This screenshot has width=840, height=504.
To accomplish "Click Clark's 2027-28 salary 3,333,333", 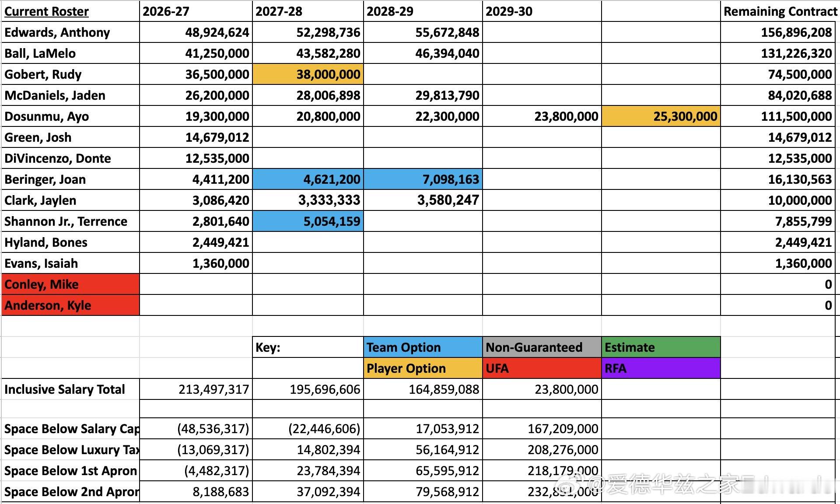I will (308, 200).
